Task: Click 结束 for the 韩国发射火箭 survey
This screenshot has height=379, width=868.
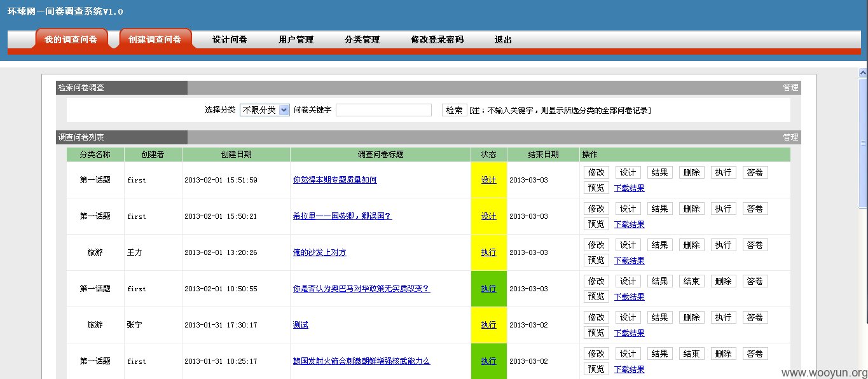Action: coord(691,354)
